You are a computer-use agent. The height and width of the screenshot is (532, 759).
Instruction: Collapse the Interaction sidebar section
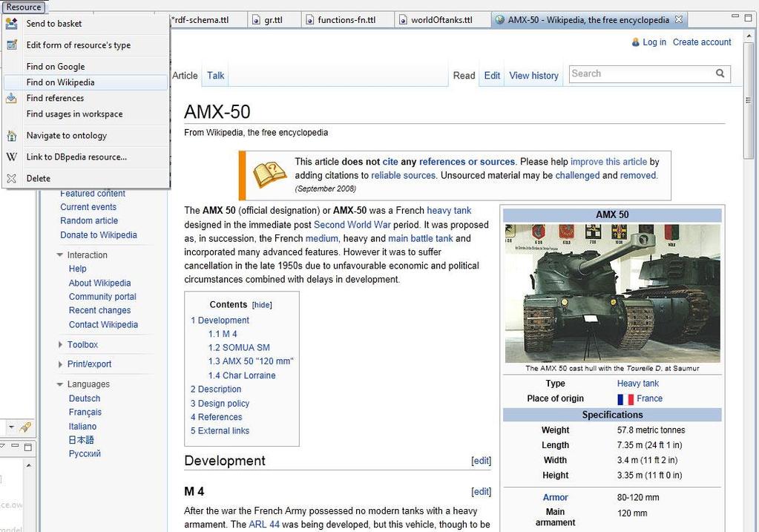(60, 254)
